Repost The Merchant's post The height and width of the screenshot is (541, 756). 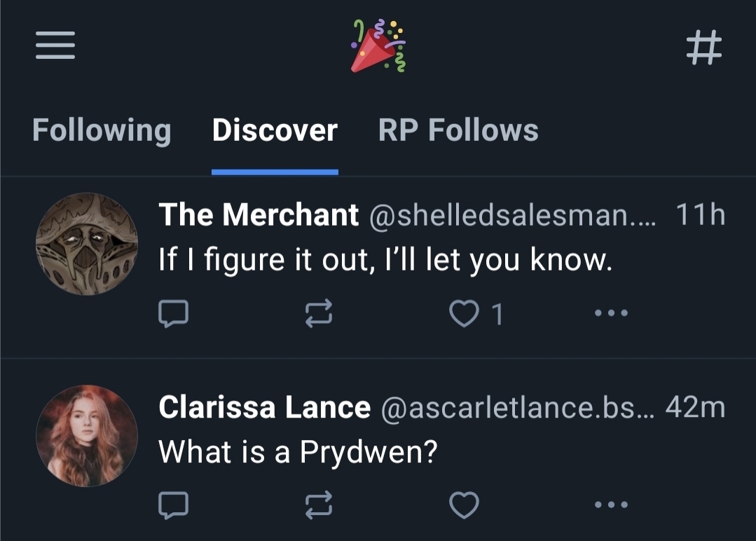click(318, 314)
